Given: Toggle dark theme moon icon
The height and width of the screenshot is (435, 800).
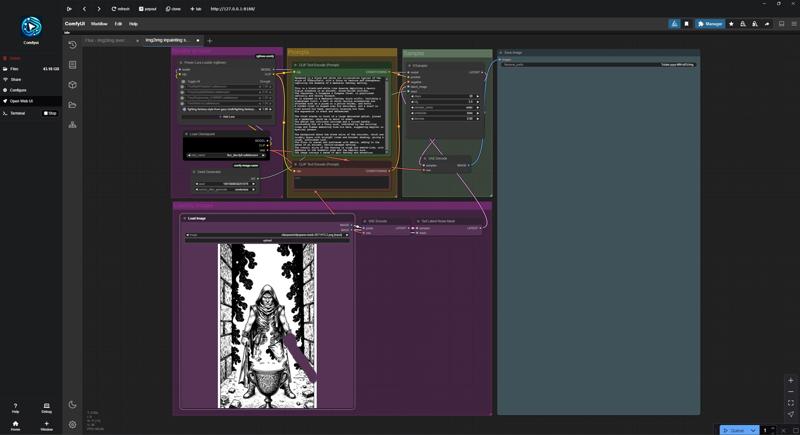Looking at the screenshot, I should click(x=72, y=404).
